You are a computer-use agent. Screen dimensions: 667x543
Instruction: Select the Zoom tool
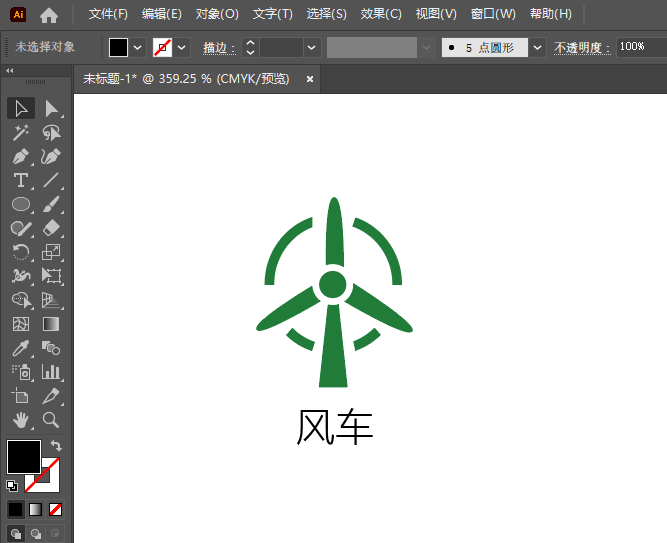coord(51,420)
